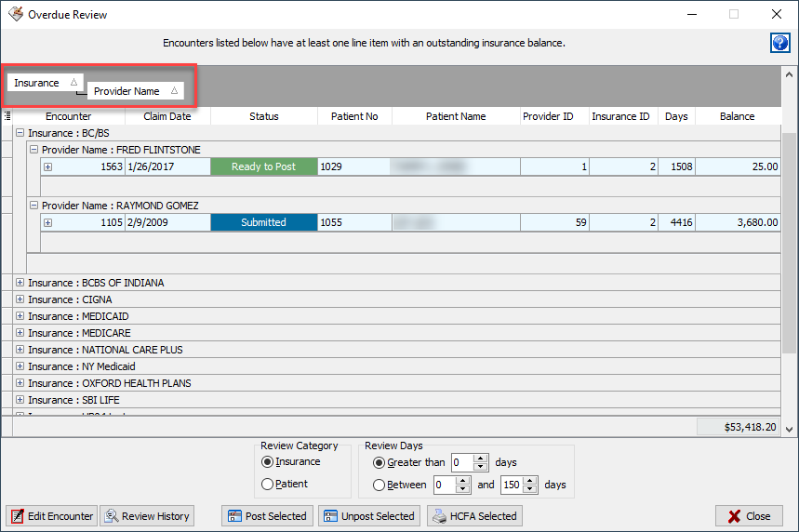Expand the CIGNA insurance group

pos(20,299)
